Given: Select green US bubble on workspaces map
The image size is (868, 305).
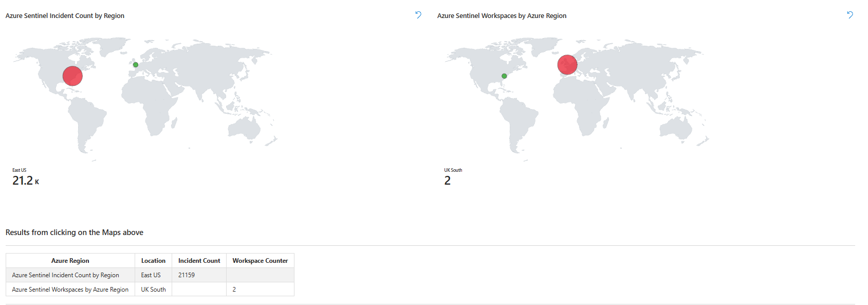Looking at the screenshot, I should 504,76.
